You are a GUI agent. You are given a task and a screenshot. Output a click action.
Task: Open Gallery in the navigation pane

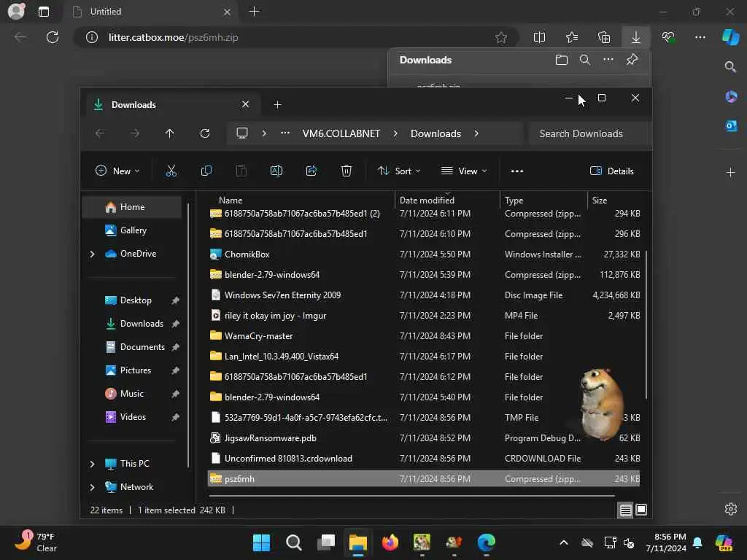pos(132,230)
